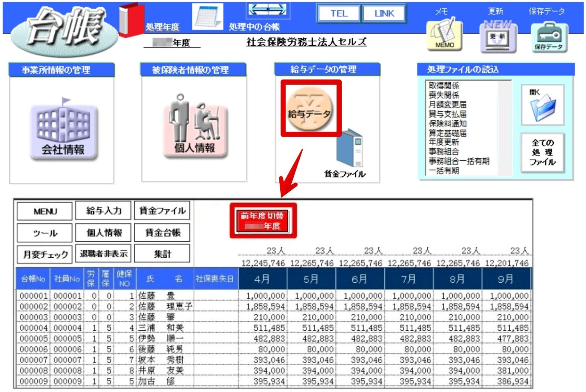This screenshot has width=586, height=392.
Task: Click the 8月 column header
Action: (457, 279)
